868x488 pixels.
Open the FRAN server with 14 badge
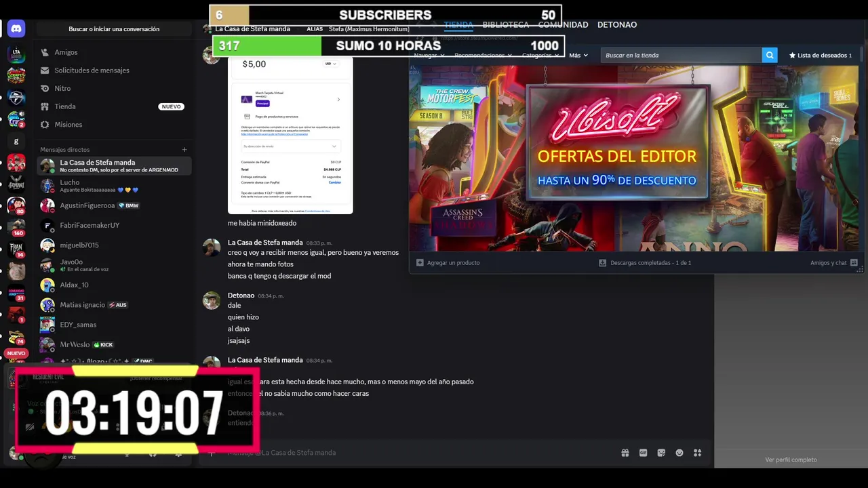click(16, 249)
